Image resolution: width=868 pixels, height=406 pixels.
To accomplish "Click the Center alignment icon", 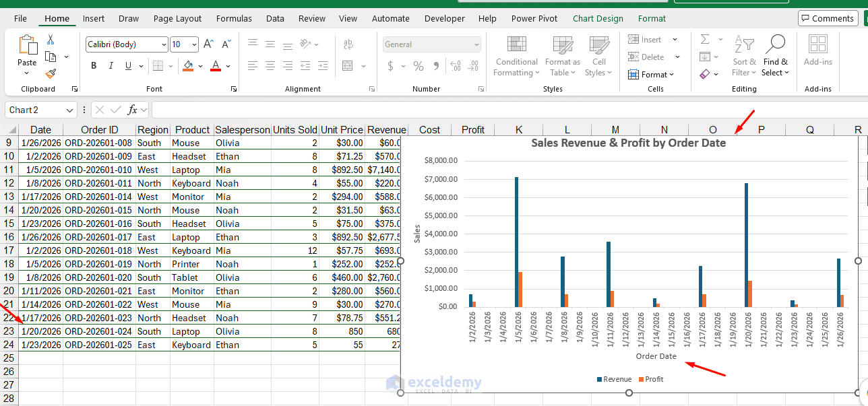I will click(270, 66).
